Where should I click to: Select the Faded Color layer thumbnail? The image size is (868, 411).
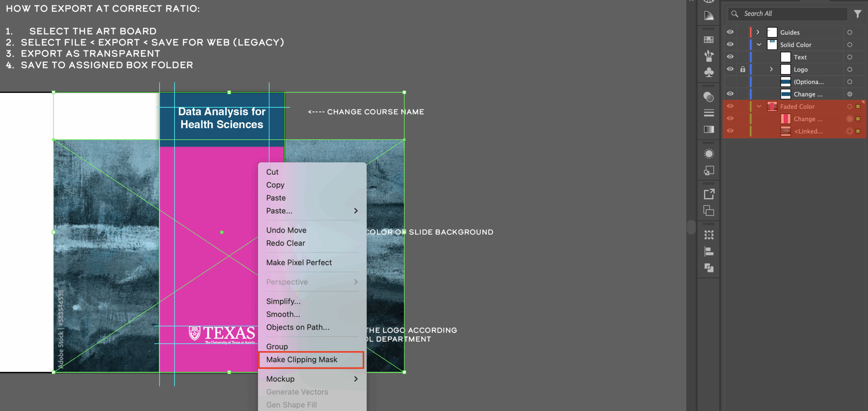(772, 106)
